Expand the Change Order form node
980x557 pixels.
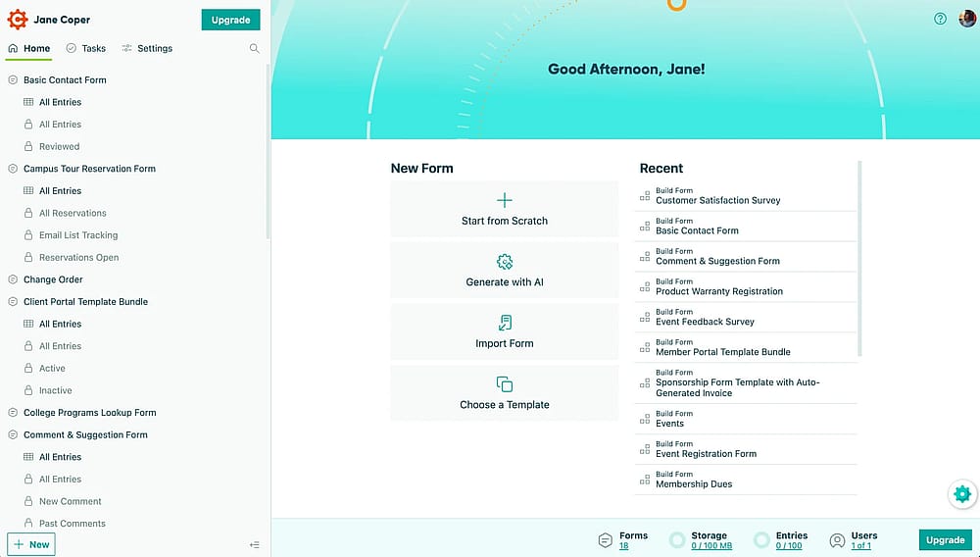[13, 279]
